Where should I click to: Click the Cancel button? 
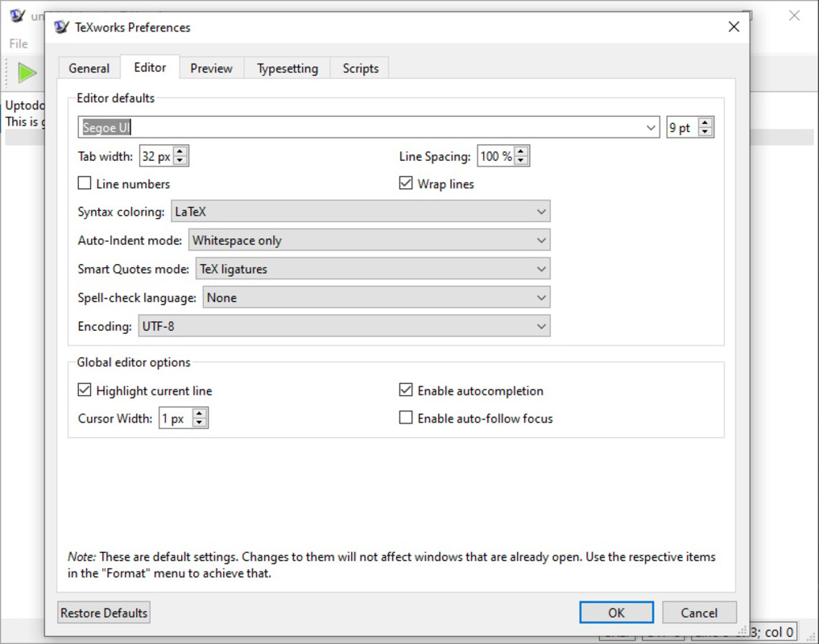pos(699,613)
